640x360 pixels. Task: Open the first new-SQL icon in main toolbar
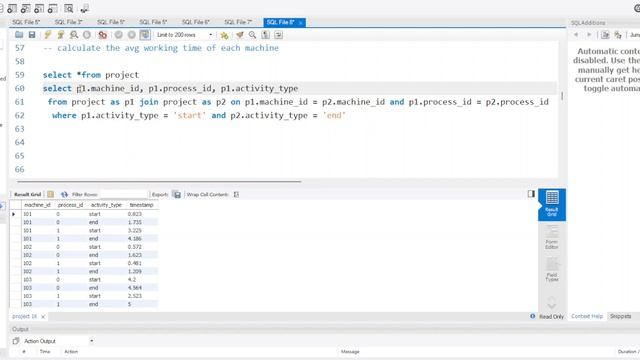[x=12, y=8]
